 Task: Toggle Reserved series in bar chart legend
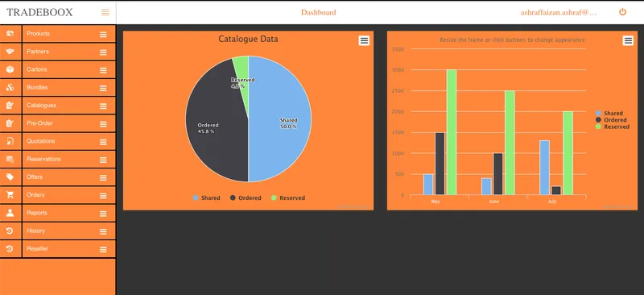[x=613, y=127]
